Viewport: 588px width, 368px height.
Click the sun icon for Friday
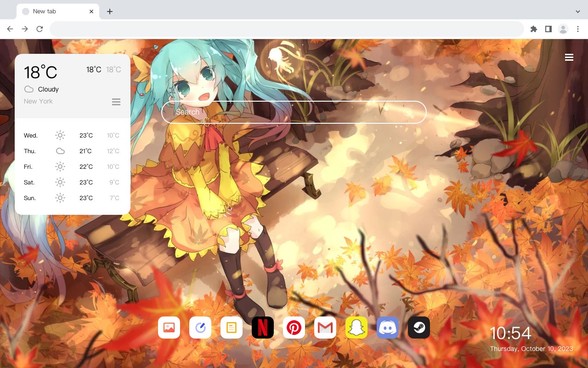[x=60, y=167]
